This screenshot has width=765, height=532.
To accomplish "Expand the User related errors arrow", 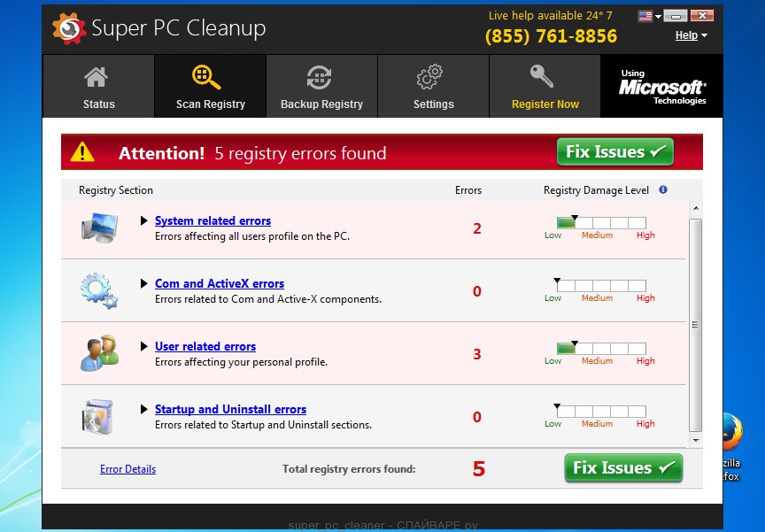I will (x=144, y=346).
